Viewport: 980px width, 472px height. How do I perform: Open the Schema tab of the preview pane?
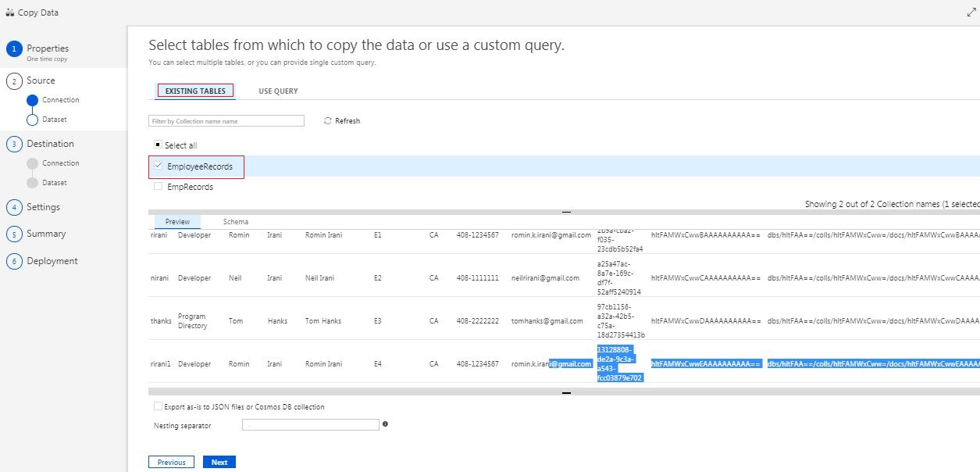pyautogui.click(x=234, y=221)
